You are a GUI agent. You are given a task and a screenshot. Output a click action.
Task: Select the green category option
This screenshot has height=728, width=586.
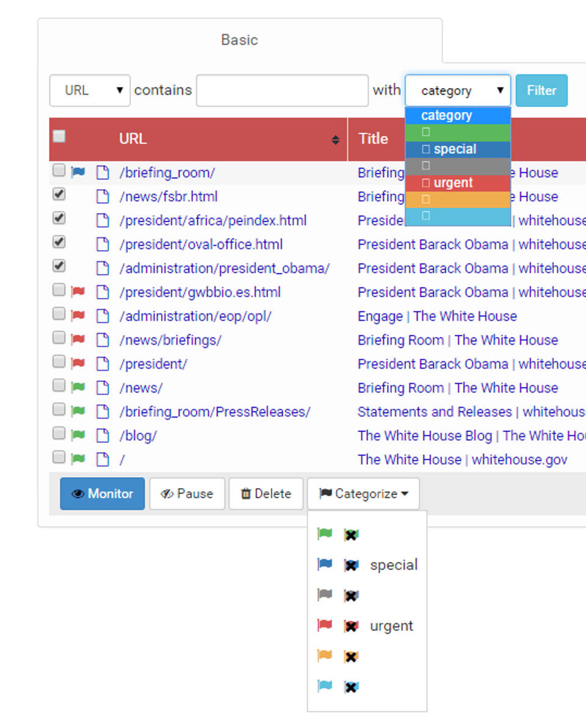(x=458, y=132)
